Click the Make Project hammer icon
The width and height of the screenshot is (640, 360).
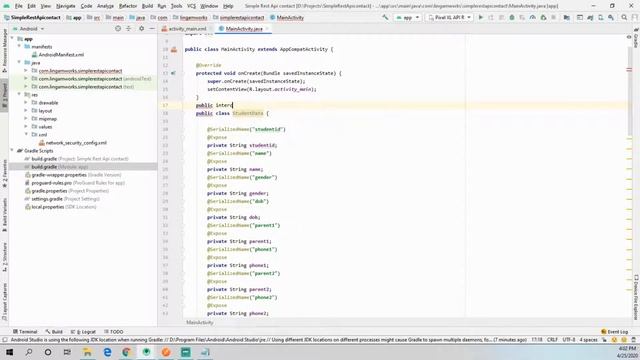coord(385,18)
